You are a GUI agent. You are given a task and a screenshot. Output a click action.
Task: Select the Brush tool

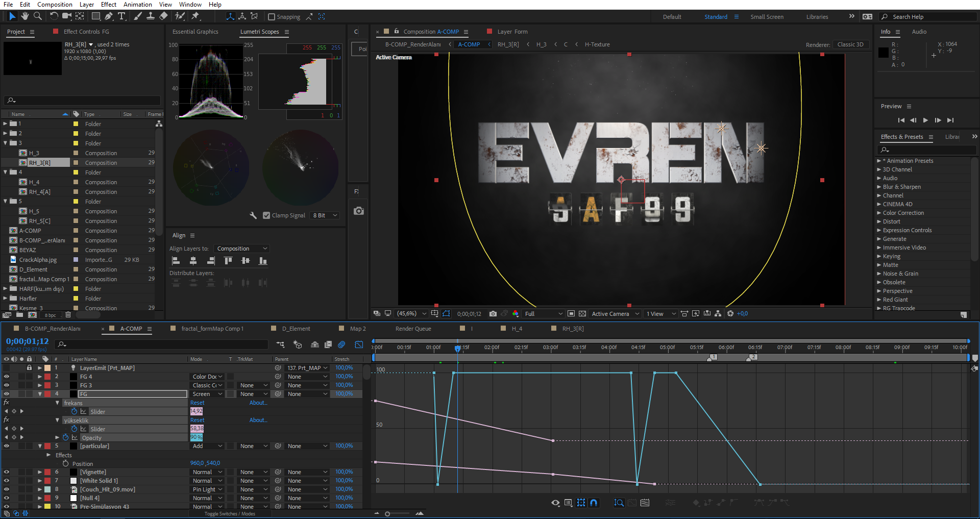tap(138, 16)
